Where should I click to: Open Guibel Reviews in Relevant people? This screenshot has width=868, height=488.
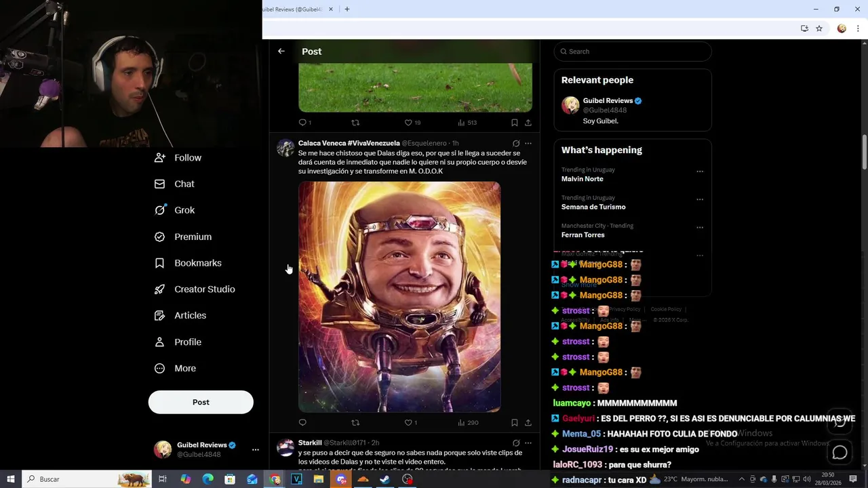coord(633,110)
